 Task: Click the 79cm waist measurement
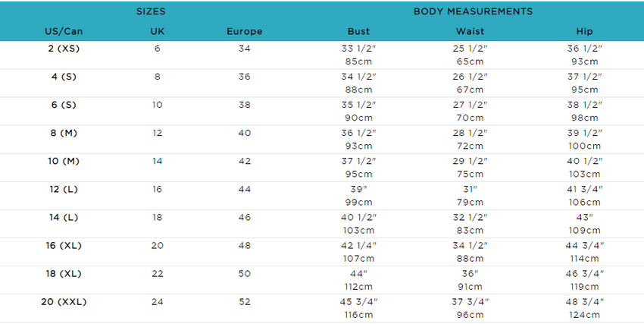[470, 203]
